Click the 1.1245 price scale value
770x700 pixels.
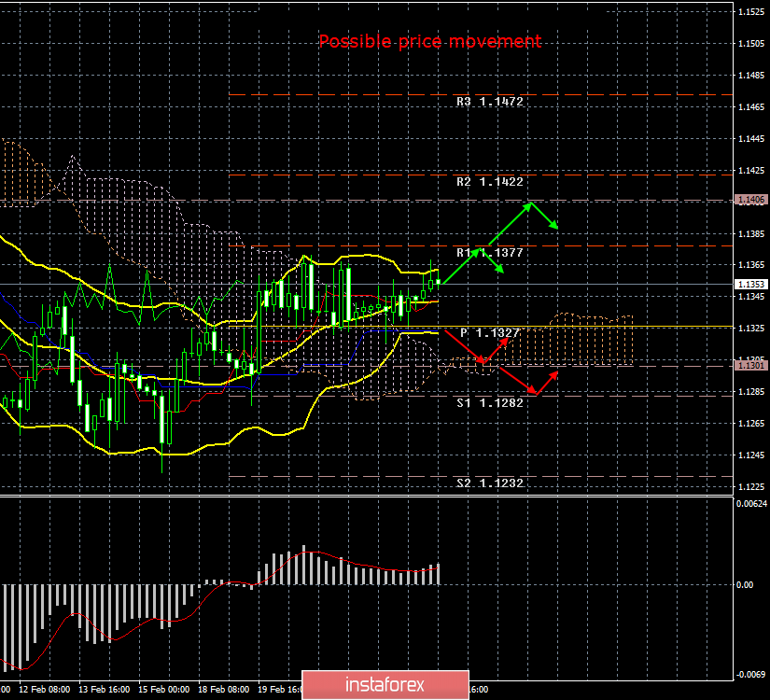point(751,455)
